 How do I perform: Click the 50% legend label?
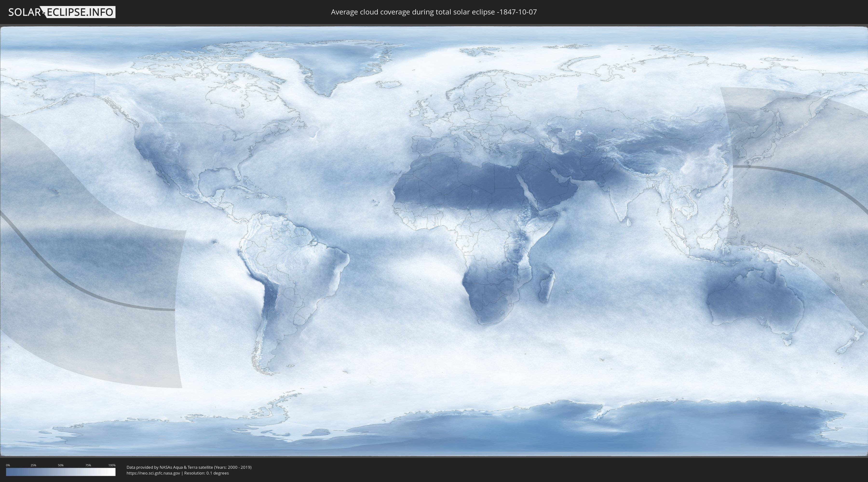point(61,465)
